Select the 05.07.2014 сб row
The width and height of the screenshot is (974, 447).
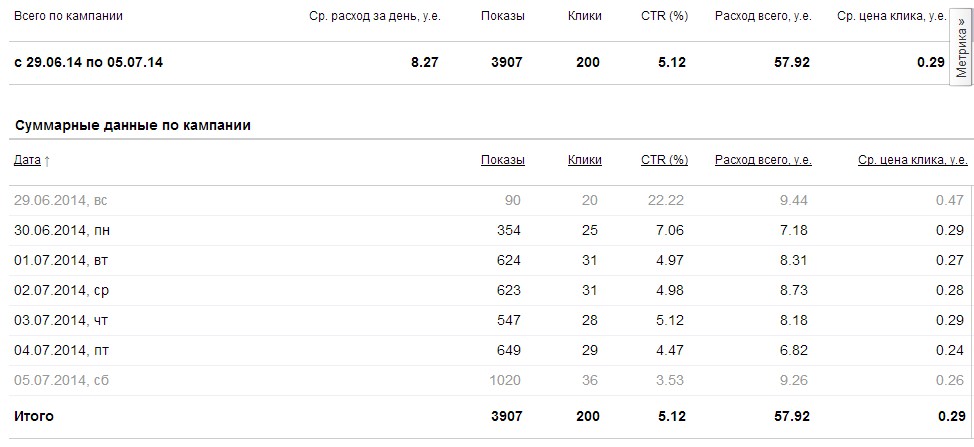coord(60,381)
